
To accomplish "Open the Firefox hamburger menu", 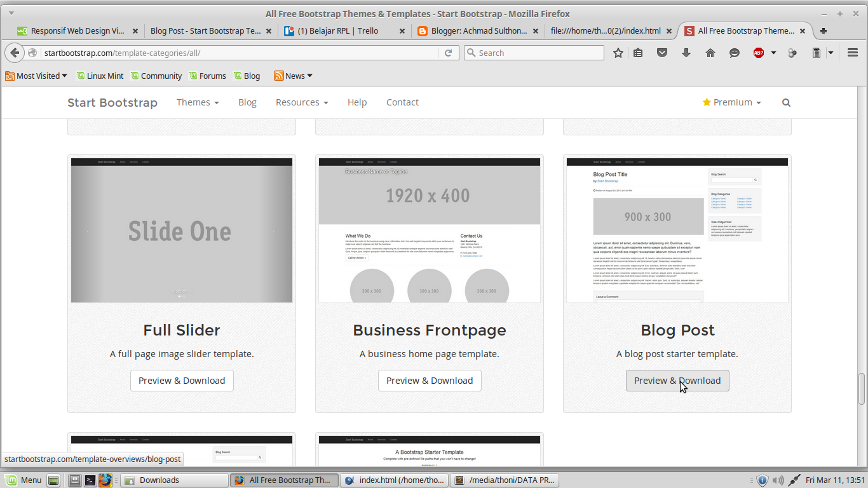I will [852, 53].
